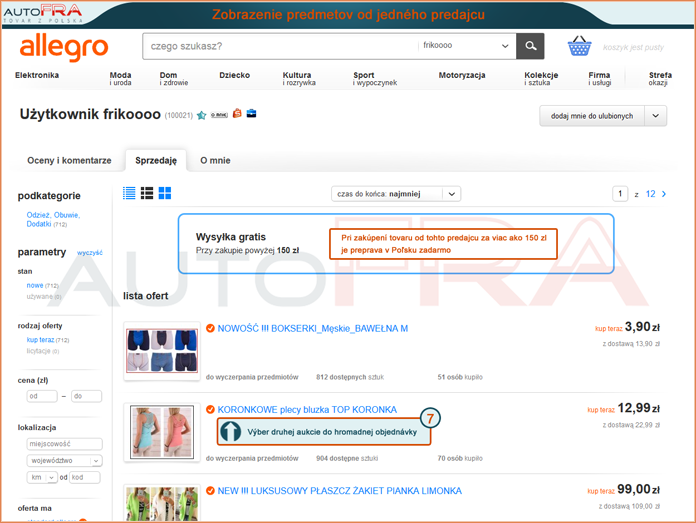Image resolution: width=696 pixels, height=523 pixels.
Task: Switch to compact list view icon
Action: (129, 193)
